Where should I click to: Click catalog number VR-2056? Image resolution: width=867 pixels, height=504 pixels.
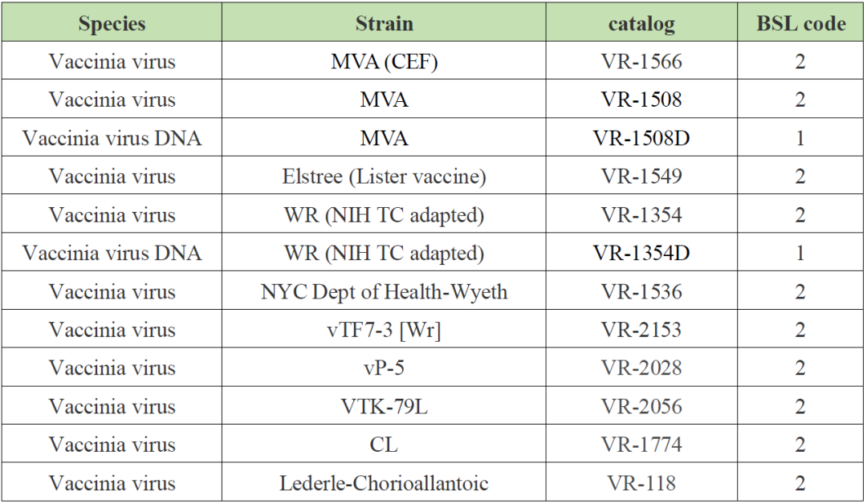pyautogui.click(x=641, y=406)
